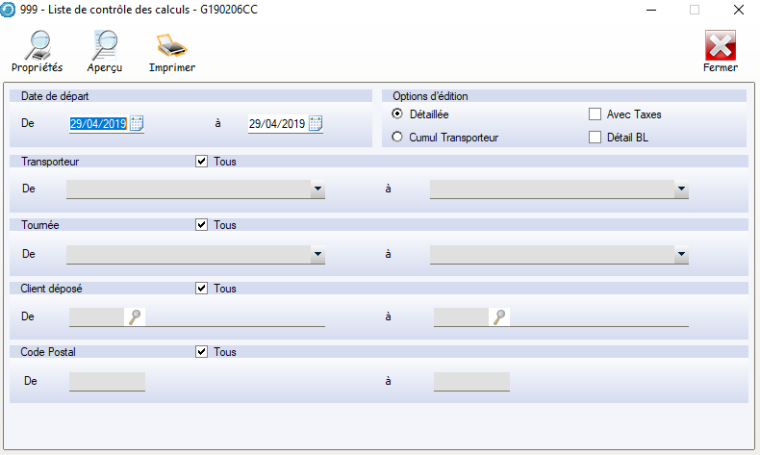This screenshot has width=760, height=455.
Task: Uncheck the Transporteur Tous checkbox
Action: tap(202, 160)
